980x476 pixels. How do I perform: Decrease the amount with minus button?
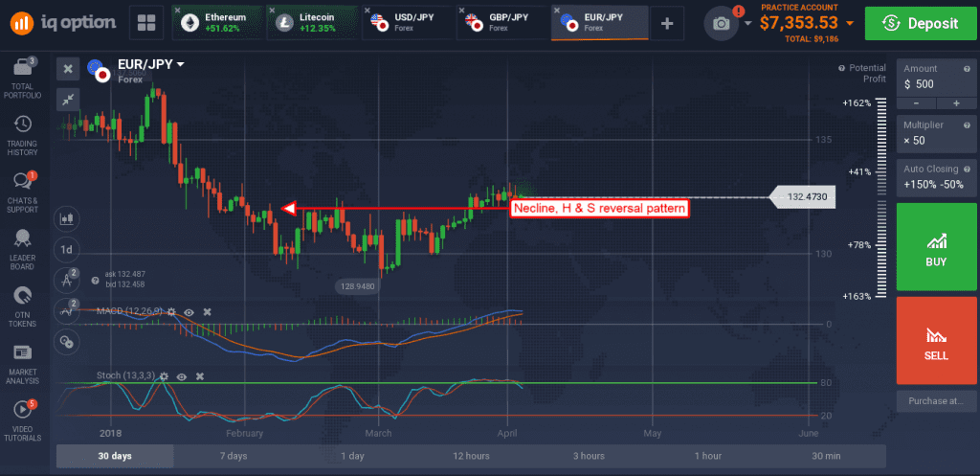[x=916, y=102]
